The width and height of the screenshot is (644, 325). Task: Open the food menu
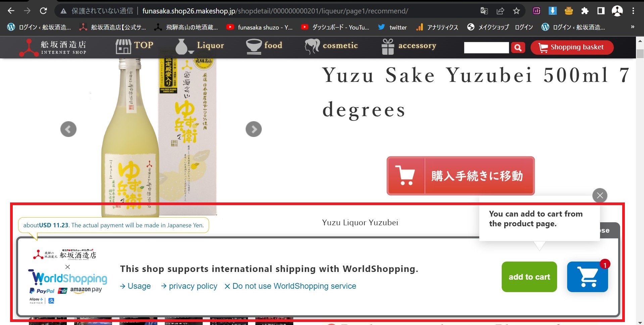pos(264,46)
